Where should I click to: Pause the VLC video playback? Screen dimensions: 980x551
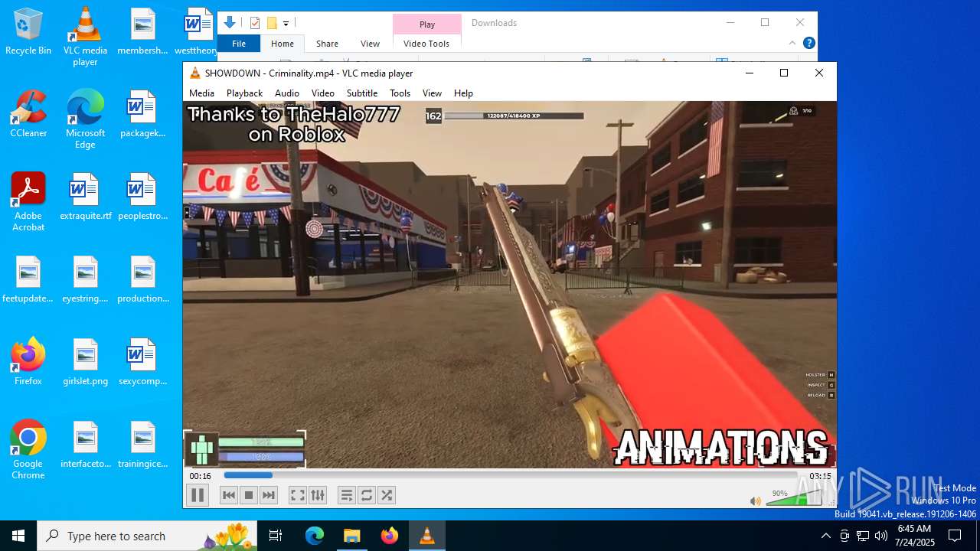[198, 495]
